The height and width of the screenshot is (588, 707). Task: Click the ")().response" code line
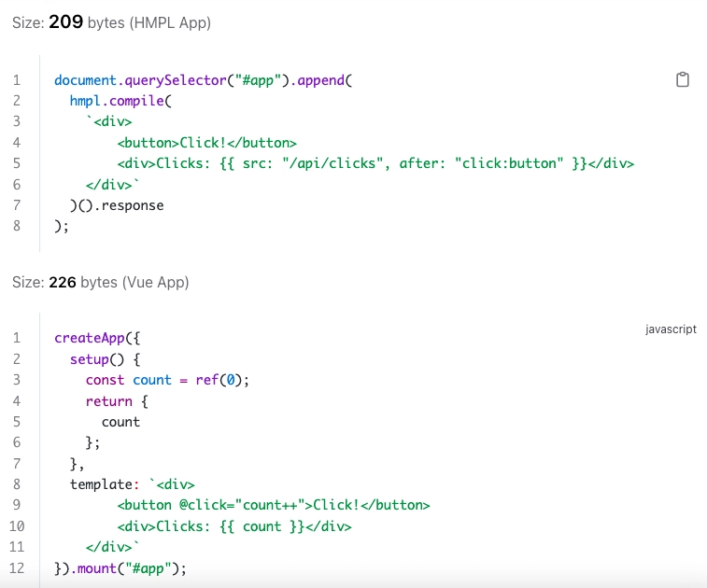[x=117, y=205]
